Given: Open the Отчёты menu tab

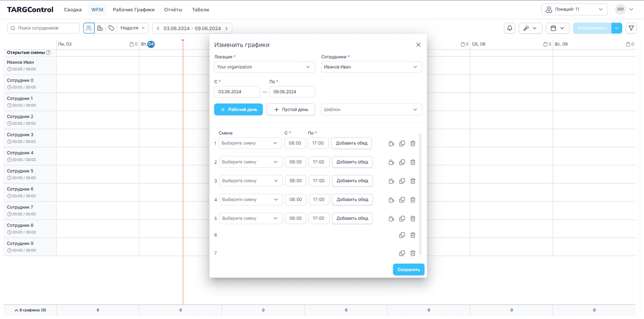Looking at the screenshot, I should click(x=173, y=10).
